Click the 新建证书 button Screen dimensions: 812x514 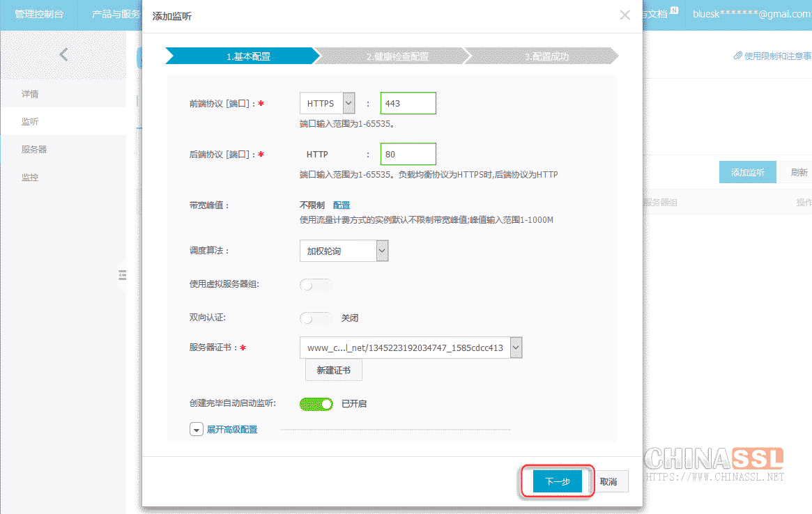333,371
